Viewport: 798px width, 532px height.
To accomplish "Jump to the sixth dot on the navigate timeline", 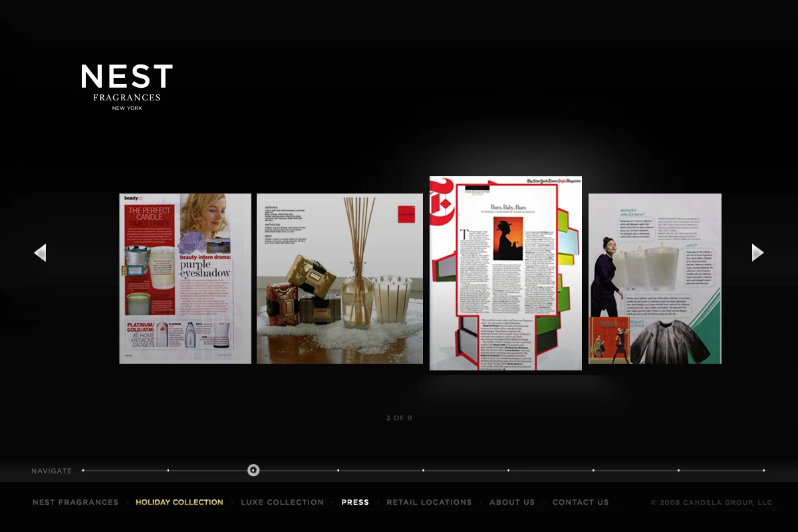I will click(509, 470).
